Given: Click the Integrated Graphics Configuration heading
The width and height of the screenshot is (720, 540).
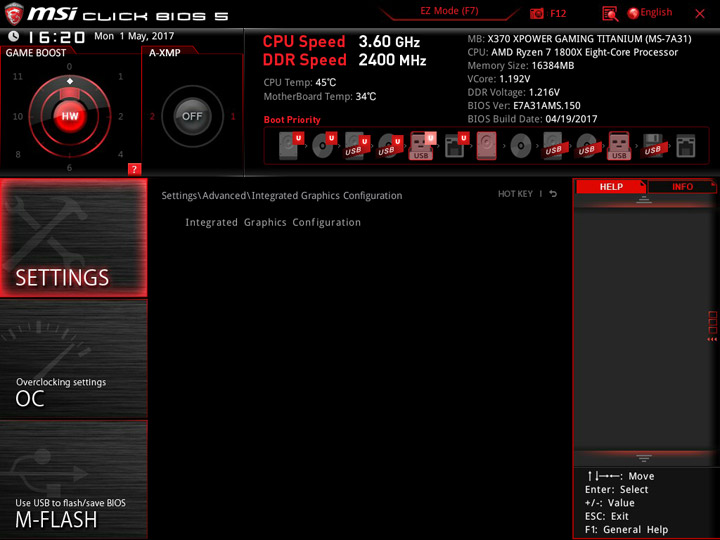Looking at the screenshot, I should point(273,222).
